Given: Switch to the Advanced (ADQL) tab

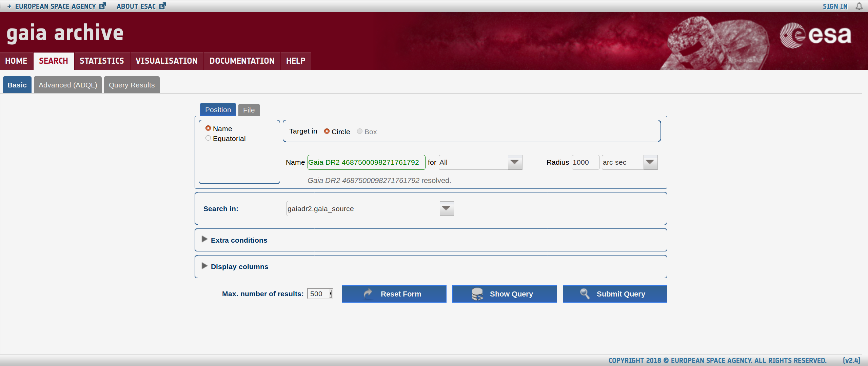Looking at the screenshot, I should (x=68, y=85).
